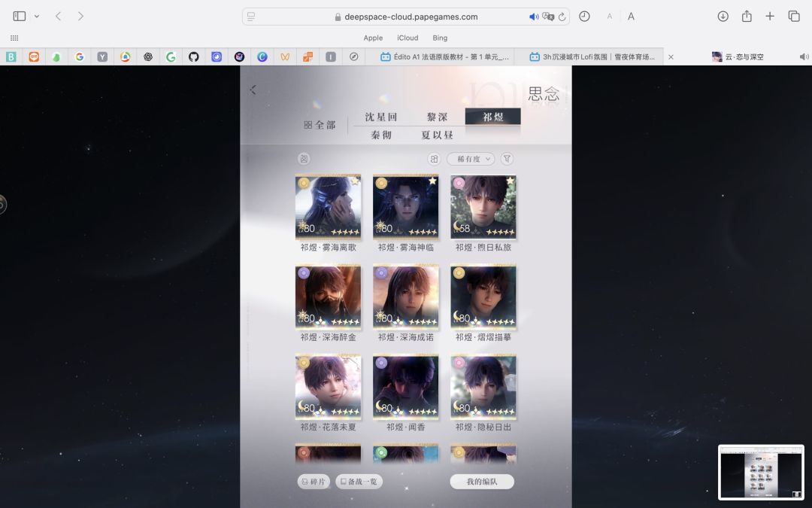Go back with Safari's back arrow

59,16
